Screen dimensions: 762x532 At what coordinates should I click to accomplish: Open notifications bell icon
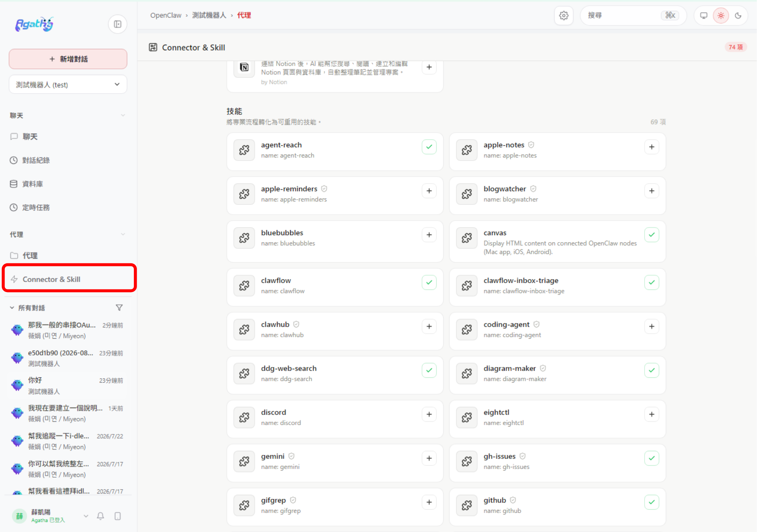[x=101, y=516]
